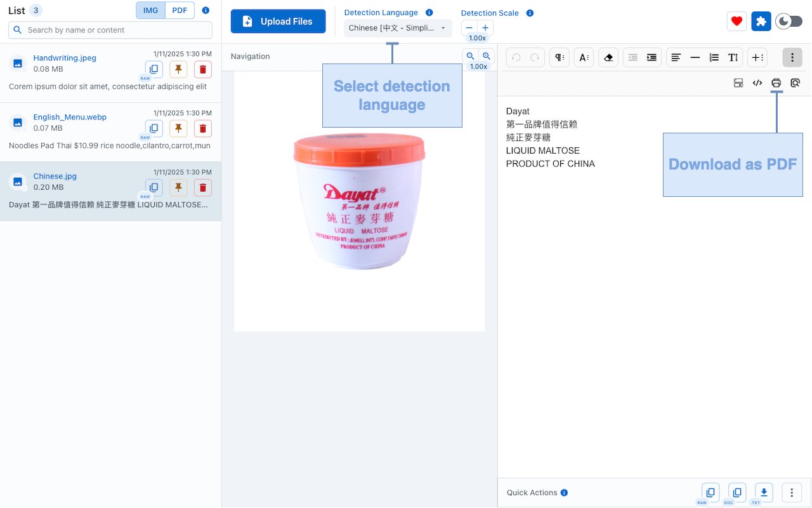
Task: Open the editor preview icon
Action: [796, 83]
